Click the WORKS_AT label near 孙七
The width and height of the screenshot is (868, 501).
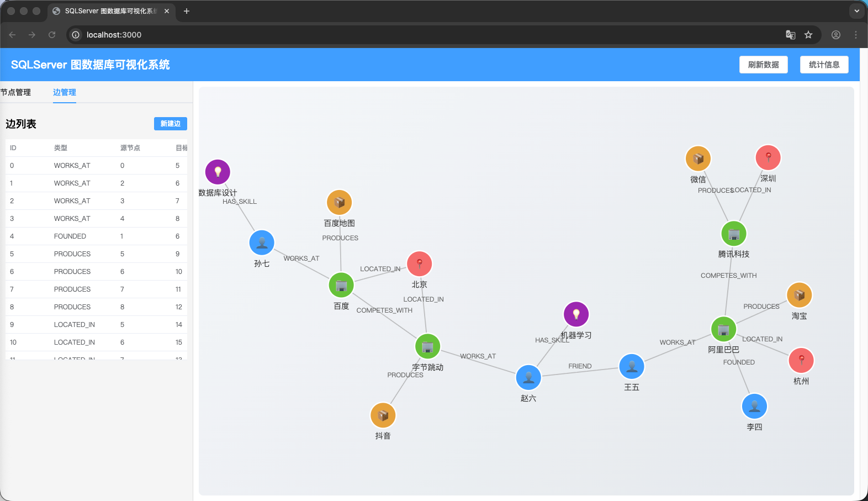point(301,259)
